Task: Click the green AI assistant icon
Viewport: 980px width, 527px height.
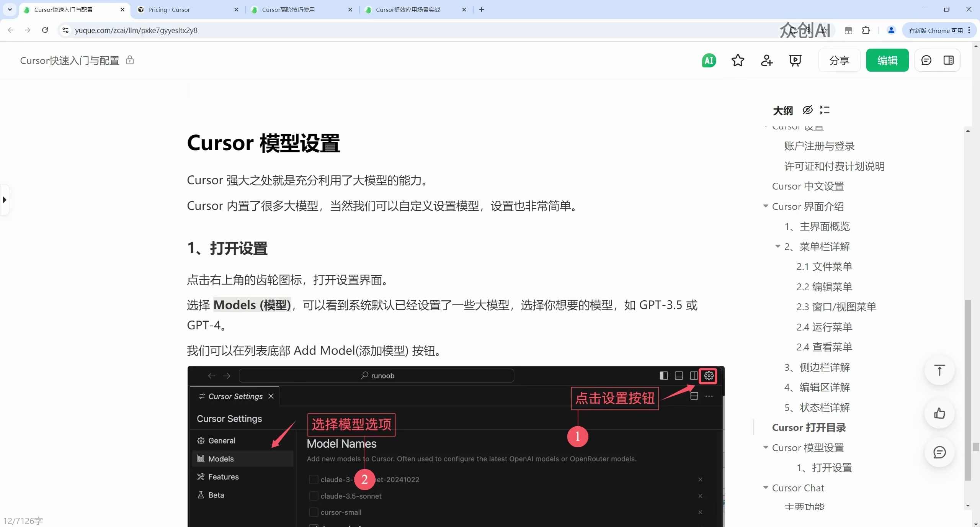Action: click(709, 61)
